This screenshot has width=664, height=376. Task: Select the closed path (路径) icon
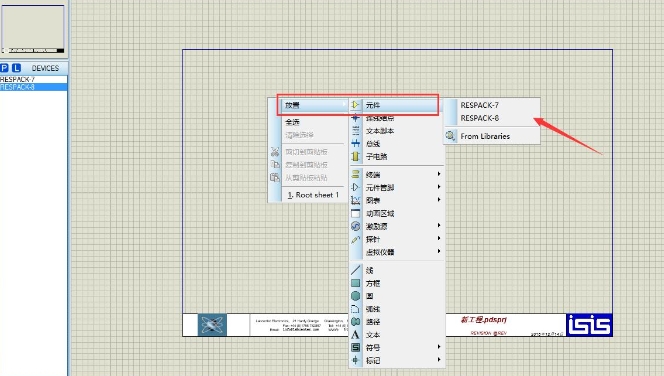tap(355, 322)
